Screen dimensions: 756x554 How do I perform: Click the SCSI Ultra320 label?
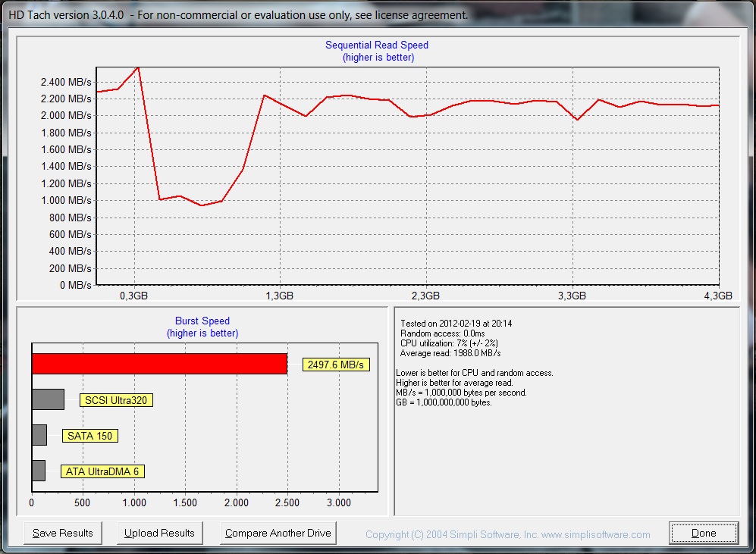point(116,400)
